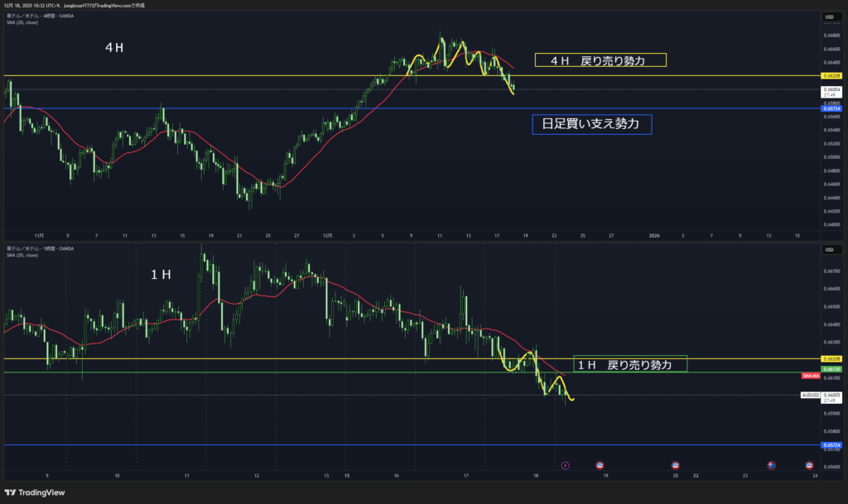
Task: Click the green 0.66130 price label
Action: coord(831,368)
